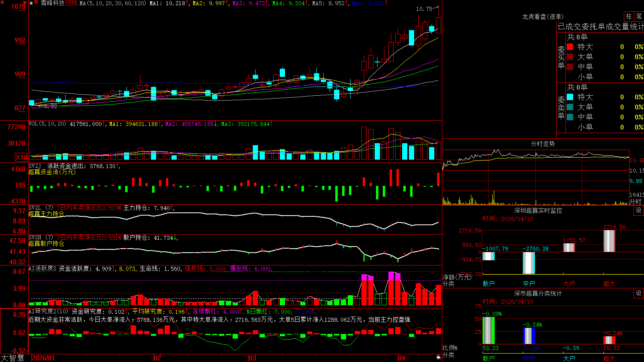This screenshot has width=644, height=362.
Task: Click the 超赢主力持仓 label
Action: click(x=46, y=214)
